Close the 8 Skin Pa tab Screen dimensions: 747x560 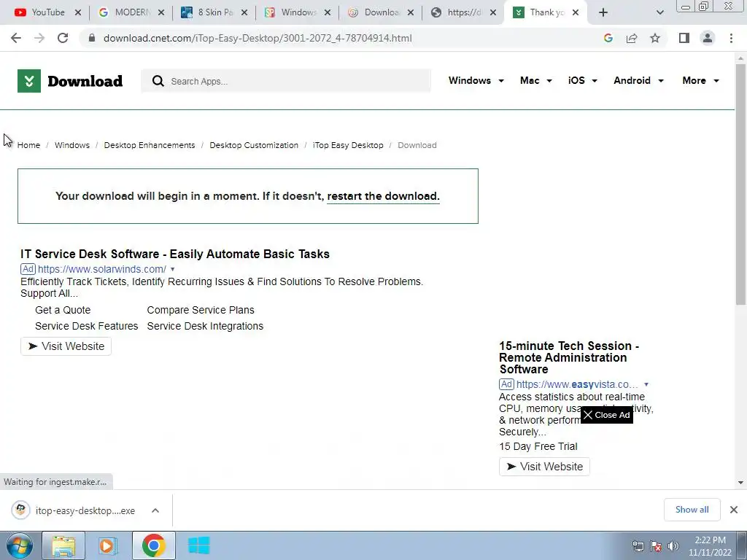coord(244,12)
